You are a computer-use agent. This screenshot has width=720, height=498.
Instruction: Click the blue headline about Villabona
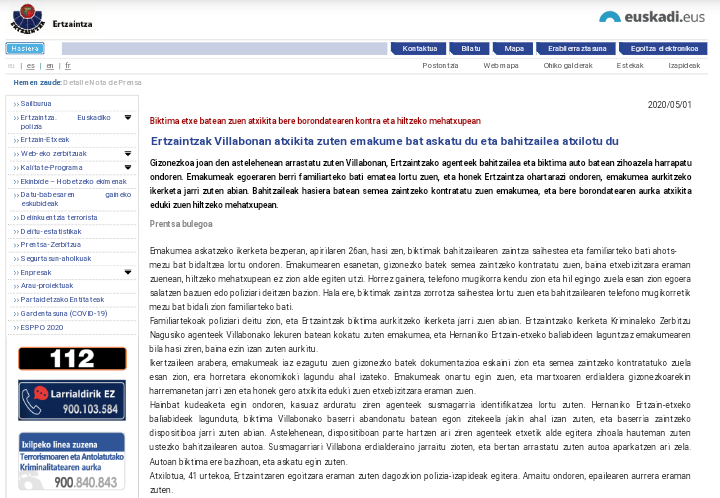click(384, 141)
